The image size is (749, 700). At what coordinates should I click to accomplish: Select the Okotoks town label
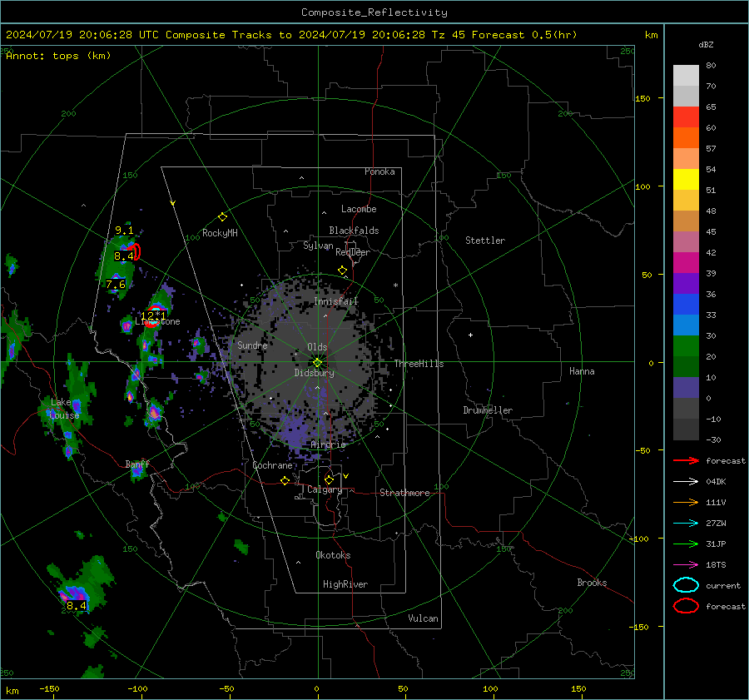click(333, 555)
